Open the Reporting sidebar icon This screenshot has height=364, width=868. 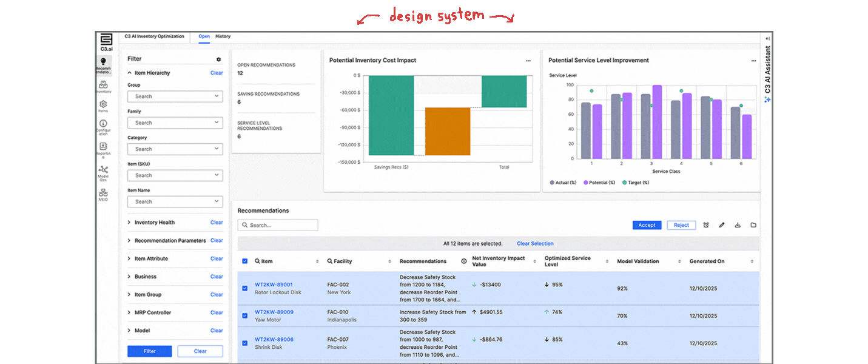tap(103, 146)
